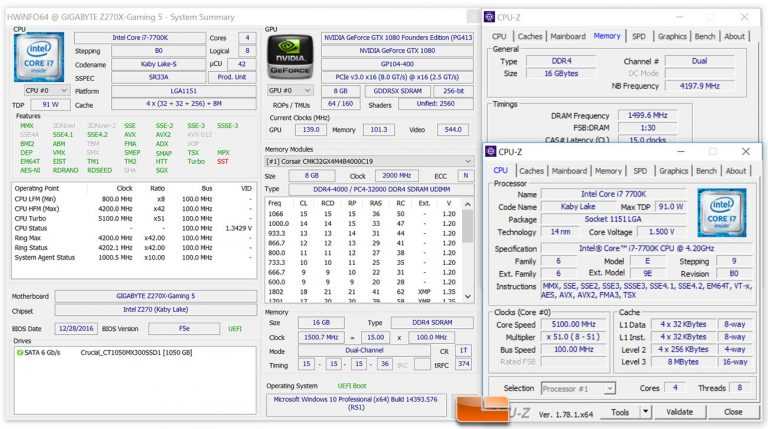
Task: Close the front CPU-Z window
Action: [x=745, y=152]
